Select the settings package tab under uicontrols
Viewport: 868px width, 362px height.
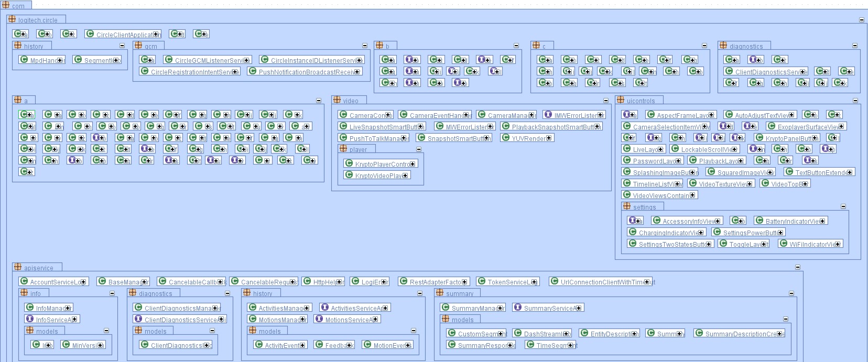pos(644,207)
